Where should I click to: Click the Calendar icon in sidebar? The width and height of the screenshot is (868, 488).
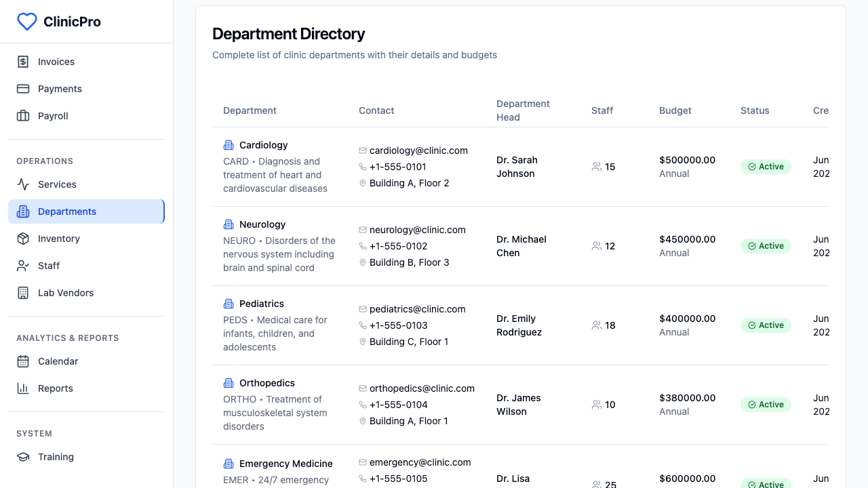(23, 361)
